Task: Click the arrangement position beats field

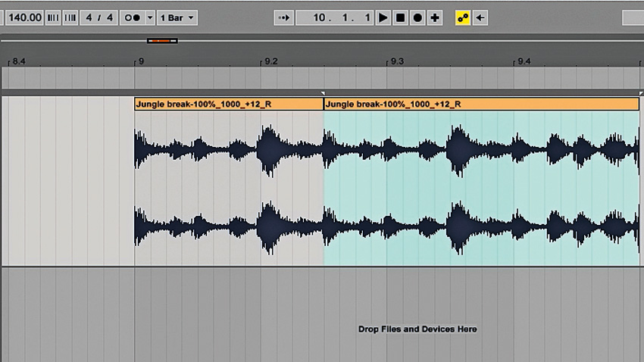Action: 345,17
